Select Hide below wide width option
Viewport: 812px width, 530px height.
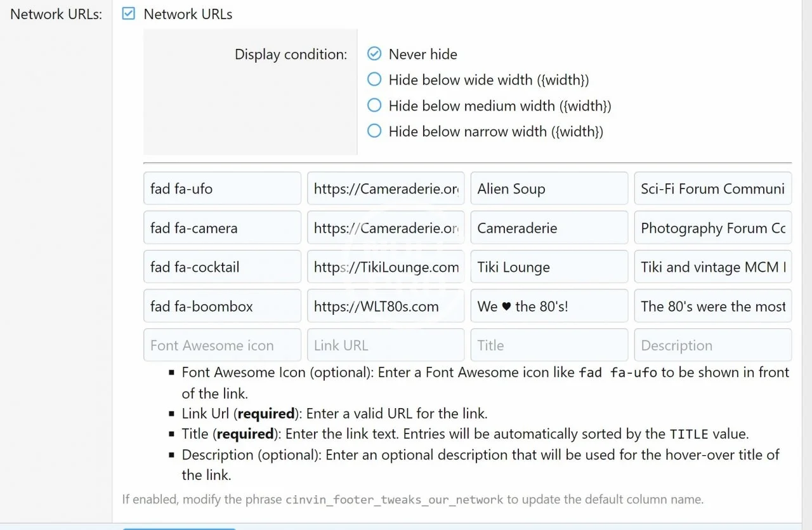(x=374, y=79)
